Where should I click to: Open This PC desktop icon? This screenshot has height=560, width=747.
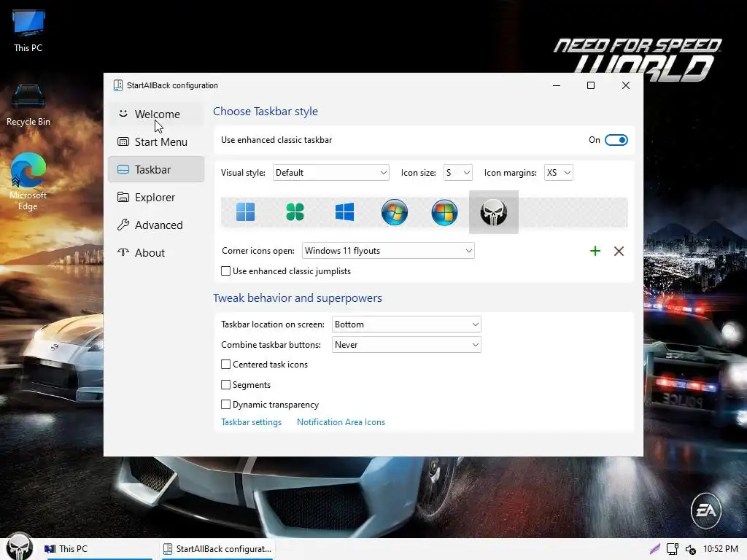(x=28, y=31)
